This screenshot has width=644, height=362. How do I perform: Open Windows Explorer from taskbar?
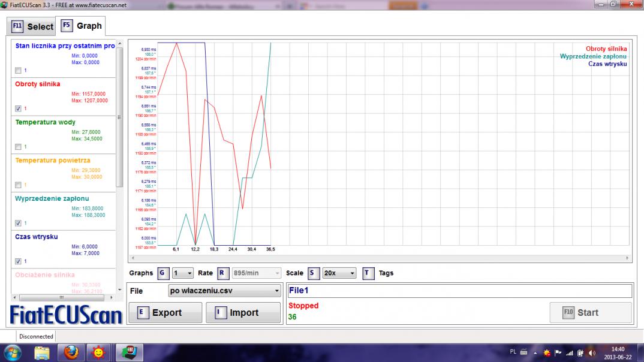[42, 353]
